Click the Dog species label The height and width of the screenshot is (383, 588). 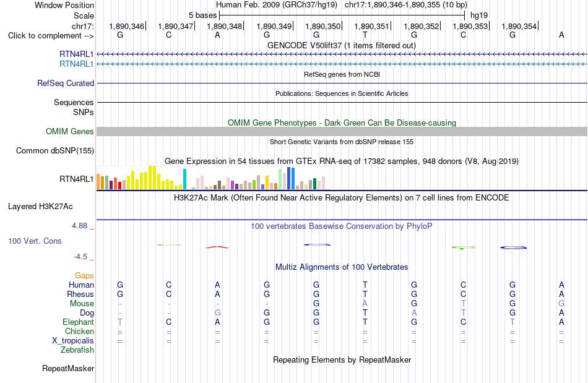click(x=87, y=312)
